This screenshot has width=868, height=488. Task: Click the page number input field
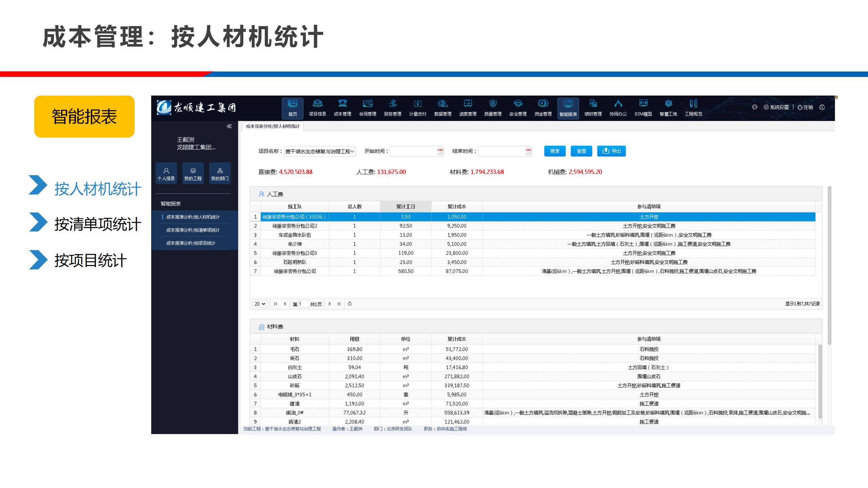point(304,304)
